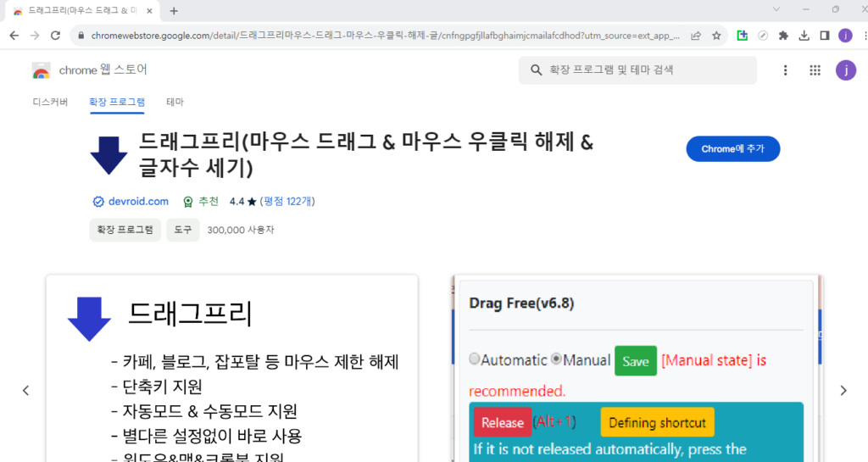The image size is (868, 462).
Task: Show next screenshot with right arrow
Action: pos(843,391)
